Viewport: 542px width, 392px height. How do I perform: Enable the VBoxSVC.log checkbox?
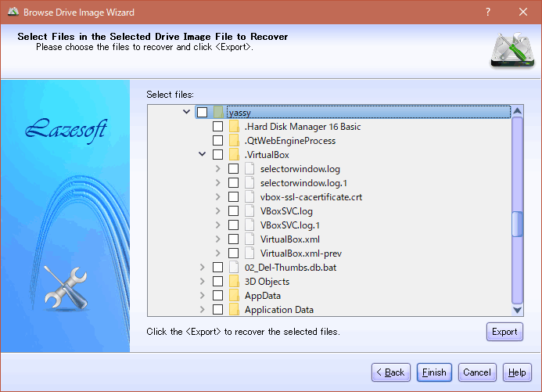coord(233,210)
